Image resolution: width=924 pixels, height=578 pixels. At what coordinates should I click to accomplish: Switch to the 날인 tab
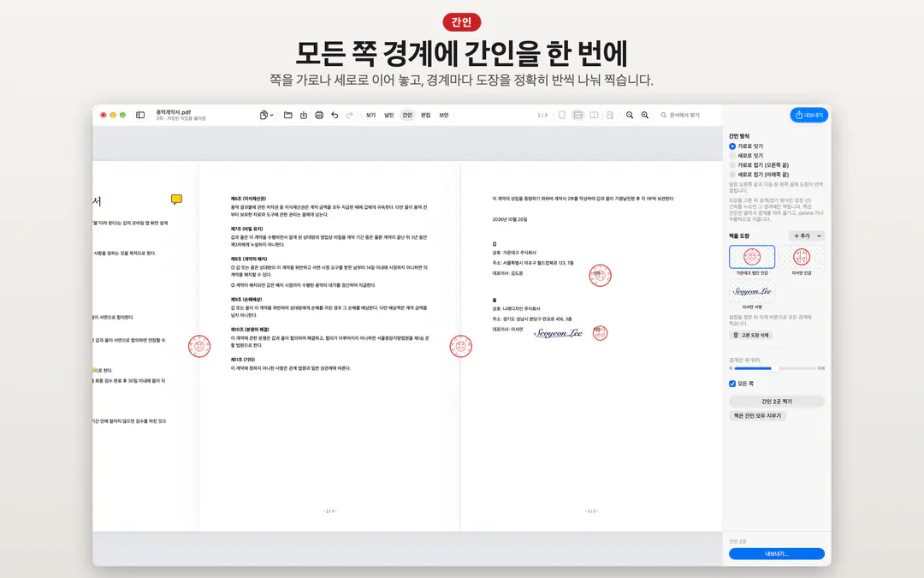[389, 115]
